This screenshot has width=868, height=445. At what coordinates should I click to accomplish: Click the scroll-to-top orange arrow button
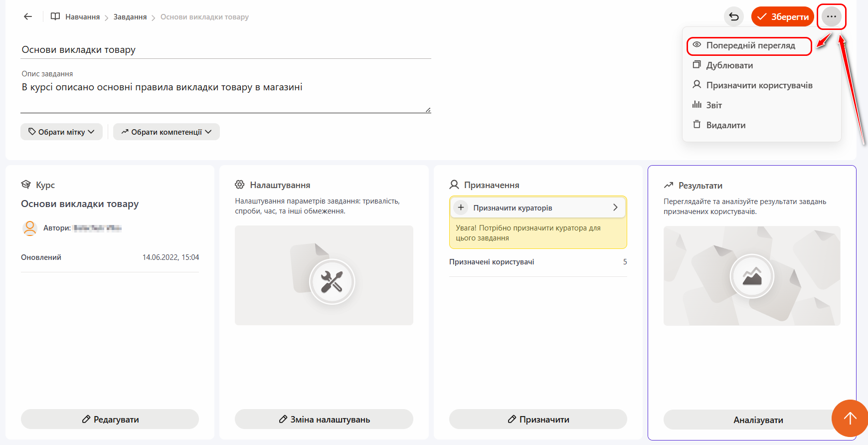point(850,418)
